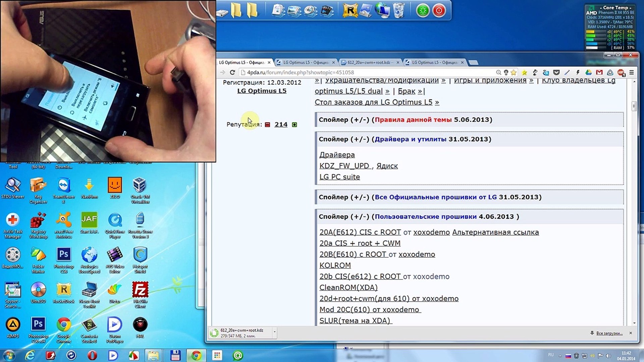Open the Windows Start button
The image size is (644, 362).
pyautogui.click(x=9, y=355)
